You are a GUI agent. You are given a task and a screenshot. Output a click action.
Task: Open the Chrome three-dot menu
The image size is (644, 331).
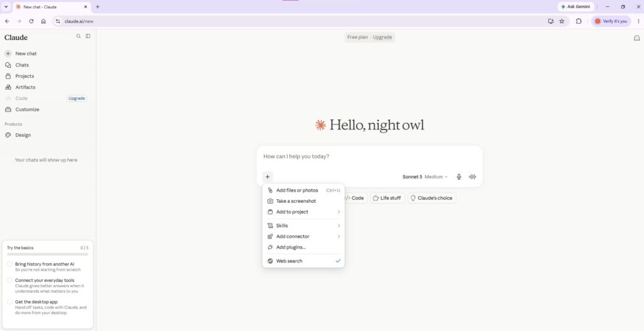point(638,21)
